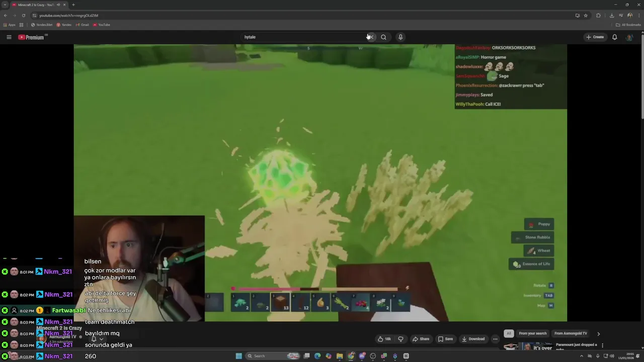
Task: Open Discord from the taskbar
Action: (x=362, y=356)
